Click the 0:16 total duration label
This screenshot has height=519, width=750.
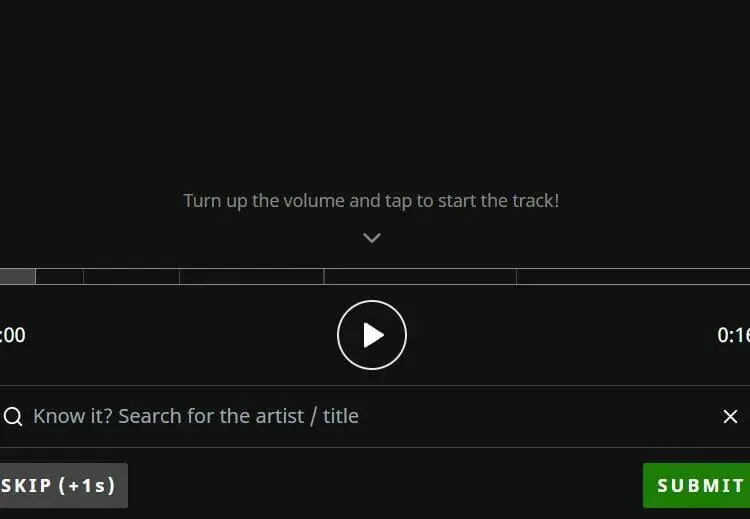733,335
